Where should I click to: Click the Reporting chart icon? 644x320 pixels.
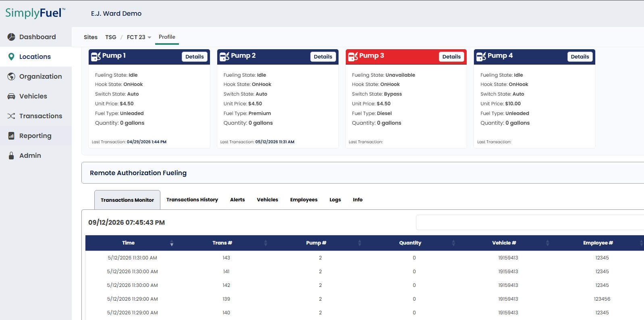(x=11, y=136)
